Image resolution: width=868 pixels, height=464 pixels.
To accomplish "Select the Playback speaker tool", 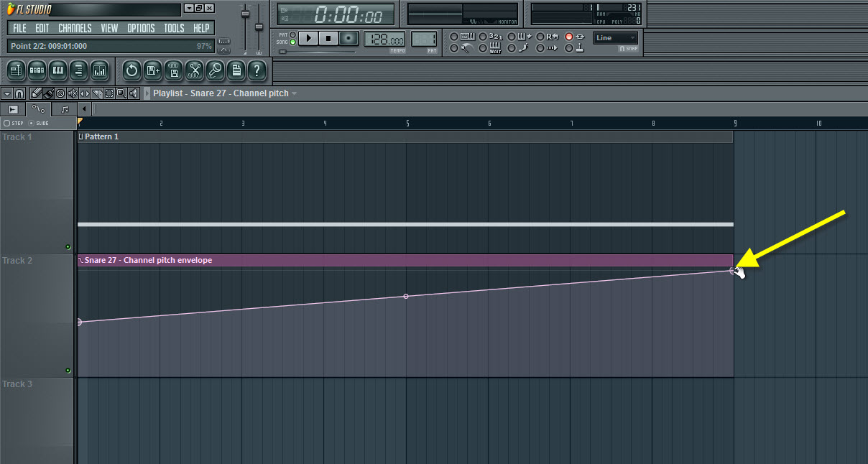I will 133,93.
